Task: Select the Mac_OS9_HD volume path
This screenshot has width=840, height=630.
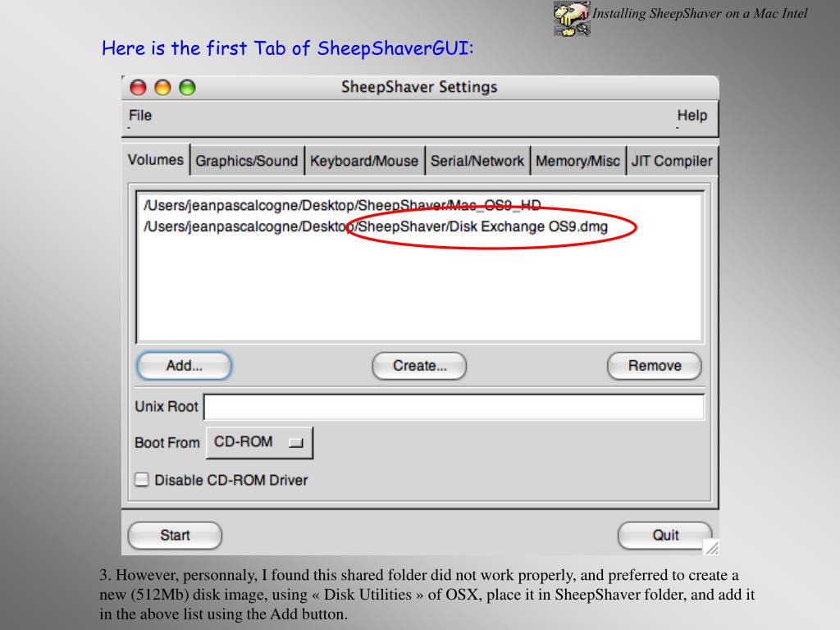Action: coord(342,205)
